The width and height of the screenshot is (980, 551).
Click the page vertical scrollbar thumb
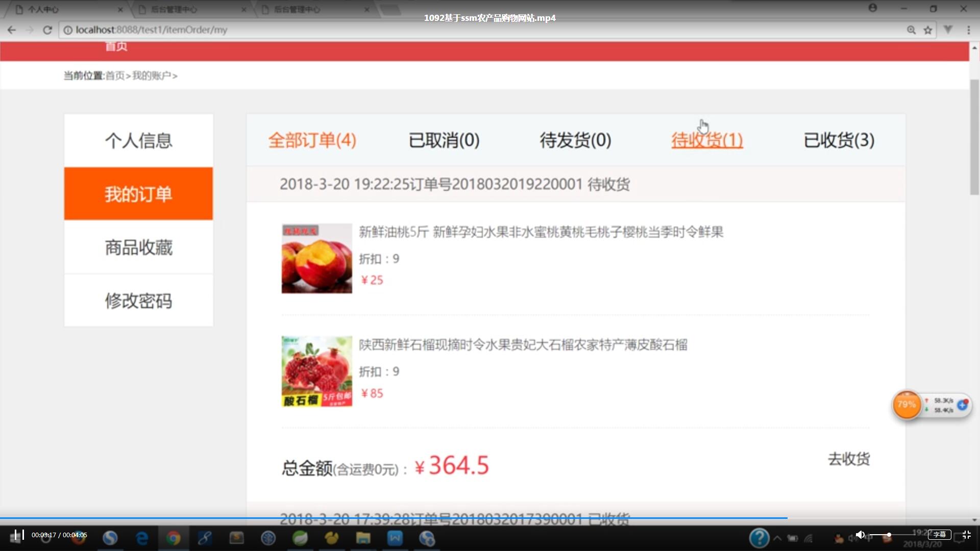pyautogui.click(x=974, y=137)
